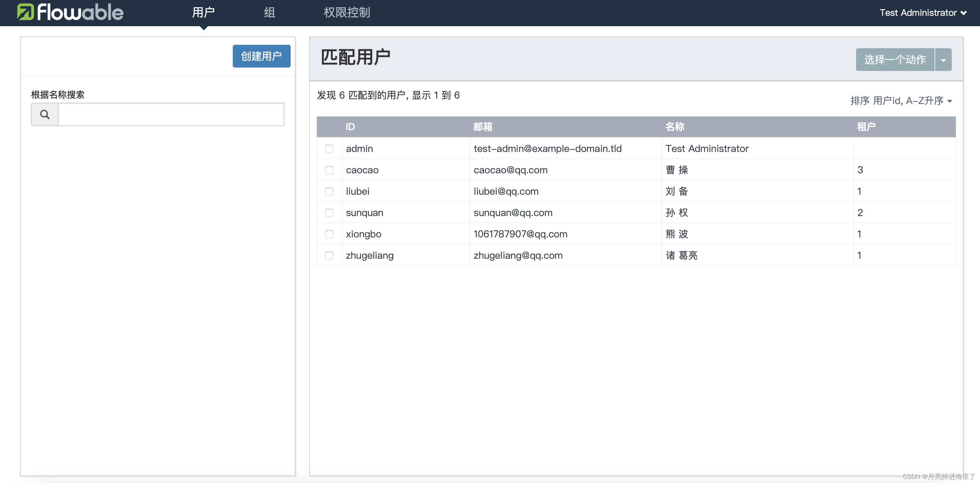Click the search magnifier icon
Viewport: 980px width, 483px height.
[45, 114]
